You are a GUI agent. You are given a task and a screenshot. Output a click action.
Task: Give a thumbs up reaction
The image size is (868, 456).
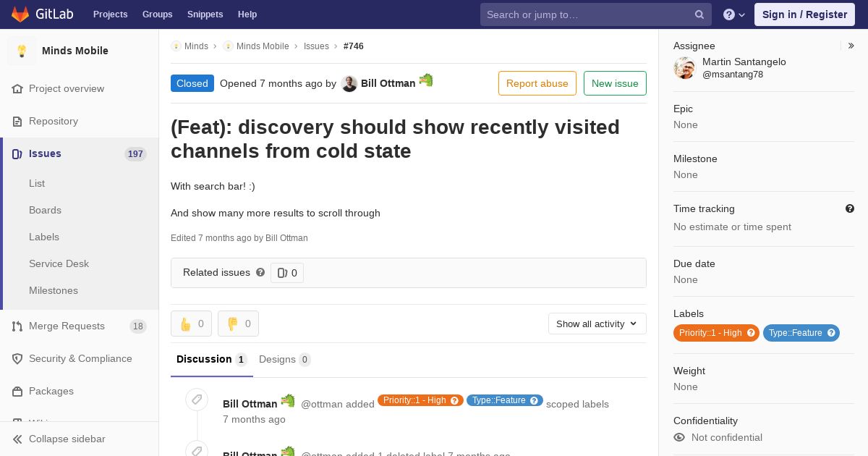[x=191, y=324]
